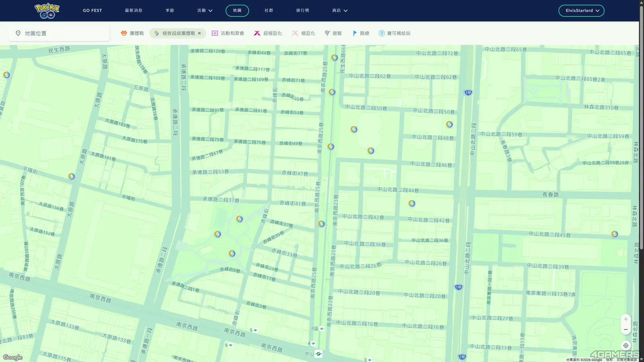Click the 承德路二段53巷 label

(x=211, y=172)
